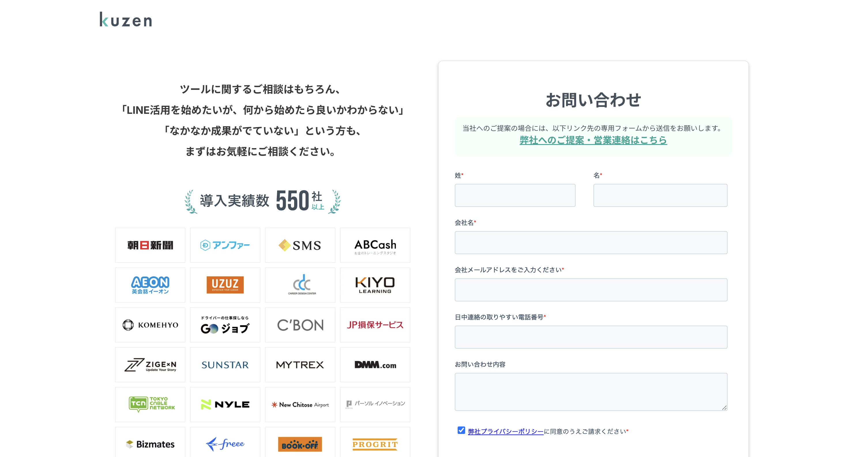Select the アンファー logo tile
The height and width of the screenshot is (457, 868).
pyautogui.click(x=225, y=245)
